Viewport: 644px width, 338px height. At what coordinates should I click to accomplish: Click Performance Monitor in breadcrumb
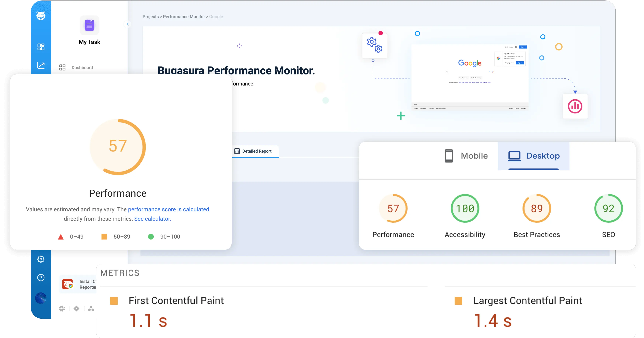tap(184, 17)
